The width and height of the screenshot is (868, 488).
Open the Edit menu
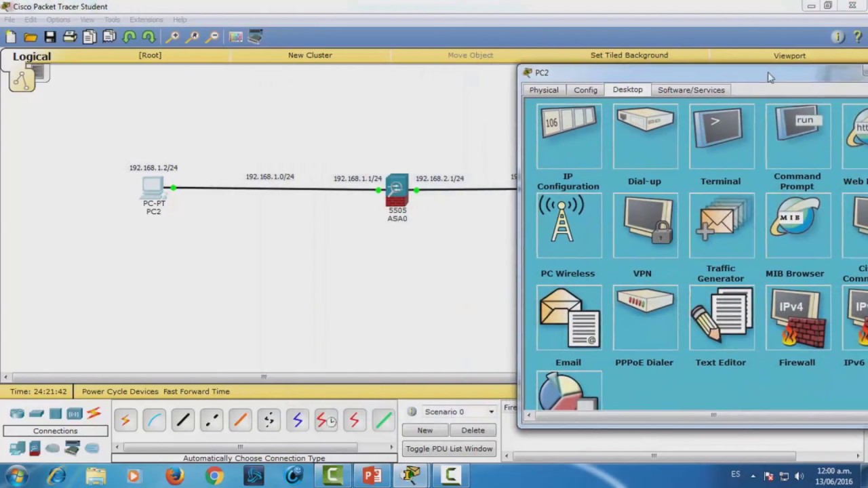(x=31, y=20)
